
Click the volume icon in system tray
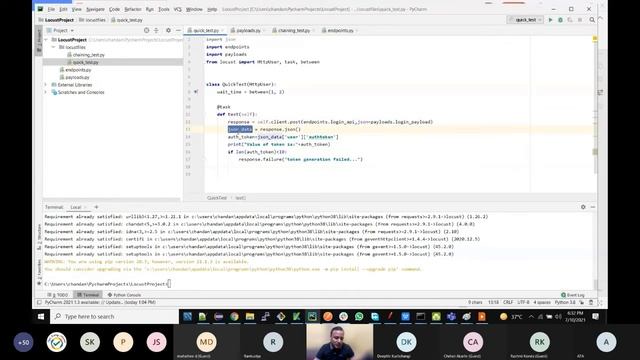point(558,317)
